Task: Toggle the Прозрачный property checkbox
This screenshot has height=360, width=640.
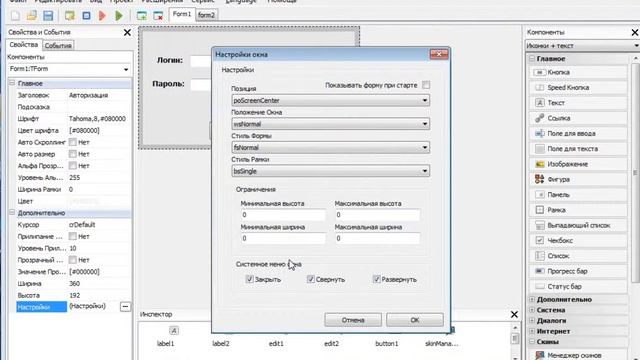Action: 73,260
